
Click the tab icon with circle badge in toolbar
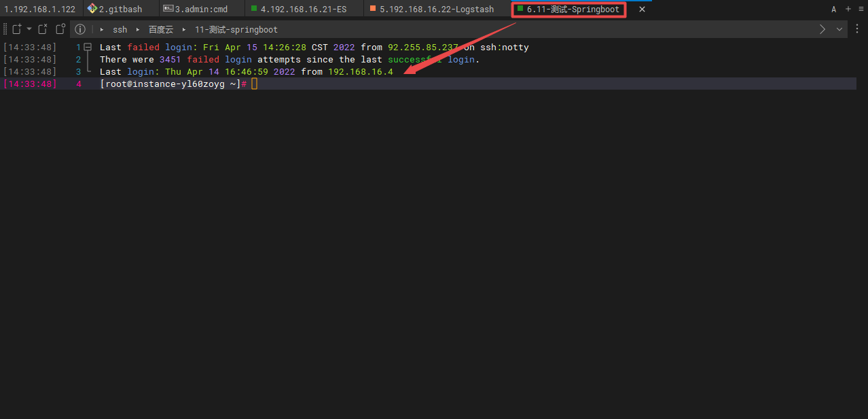point(60,29)
